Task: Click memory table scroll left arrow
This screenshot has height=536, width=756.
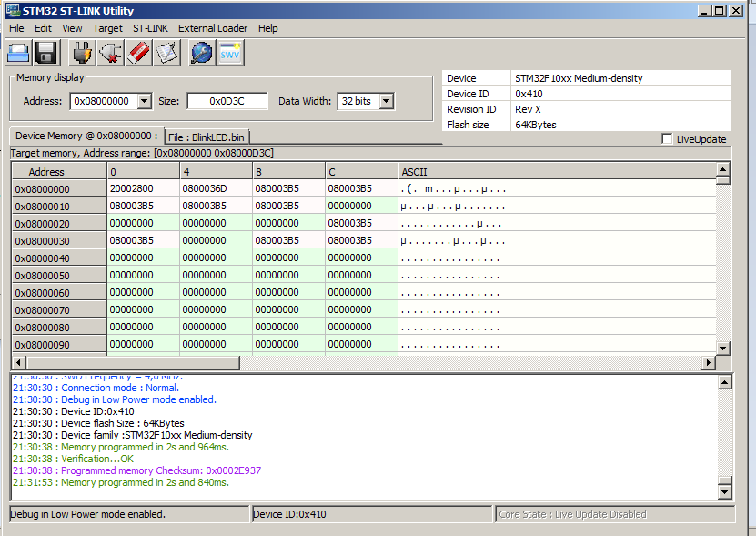Action: 19,362
